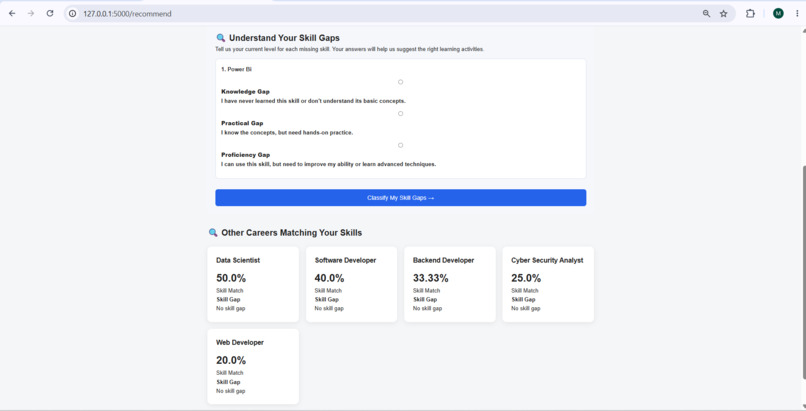This screenshot has width=806, height=411.
Task: Click the page vertical scrollbar thumb
Action: tap(802, 272)
